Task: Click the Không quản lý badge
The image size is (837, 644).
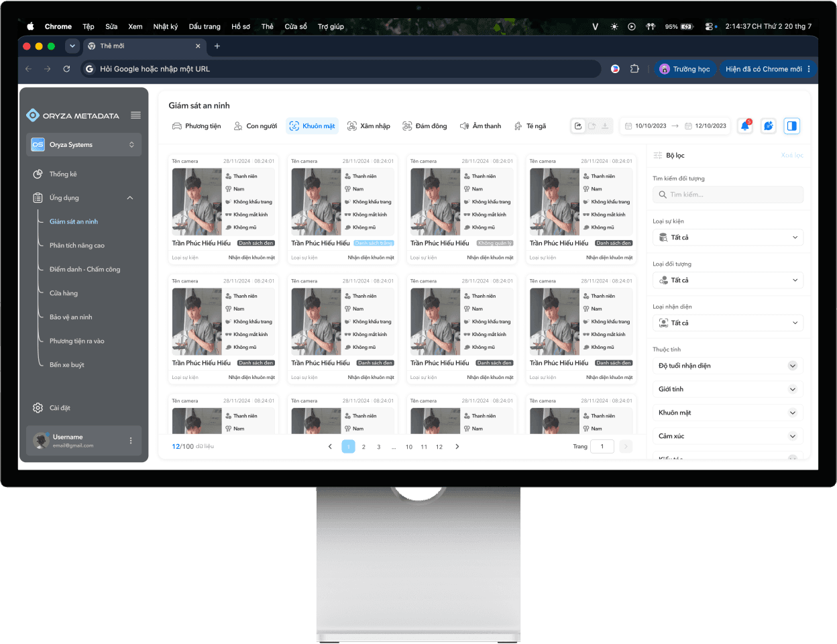Action: pos(495,244)
